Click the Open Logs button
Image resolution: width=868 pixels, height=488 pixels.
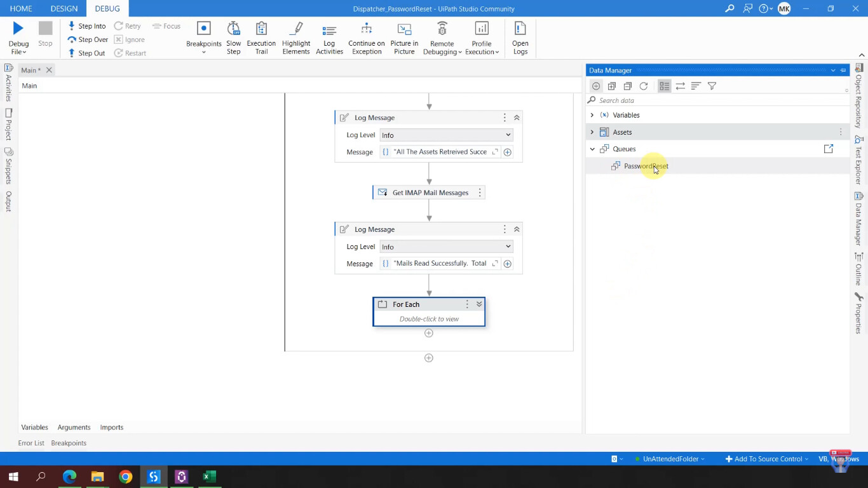(520, 37)
